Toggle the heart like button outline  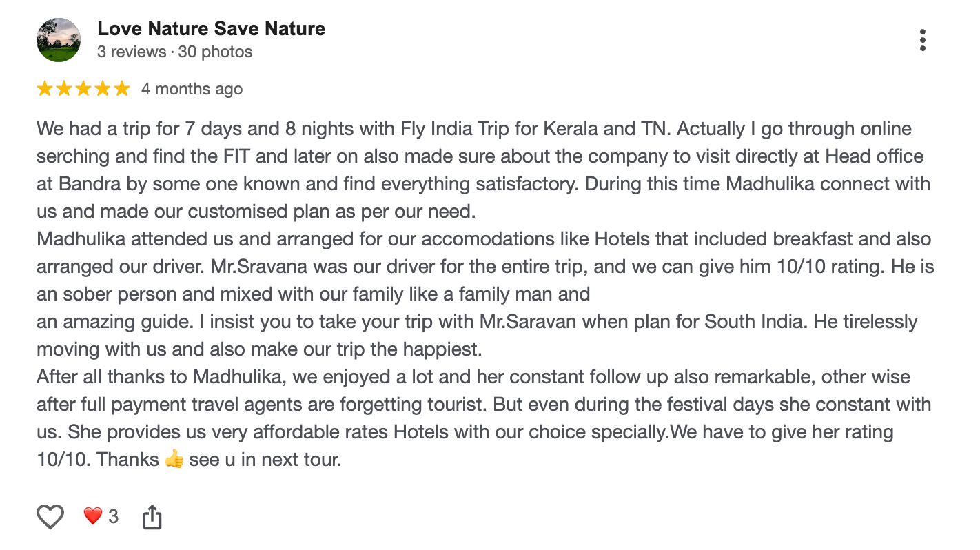coord(50,517)
